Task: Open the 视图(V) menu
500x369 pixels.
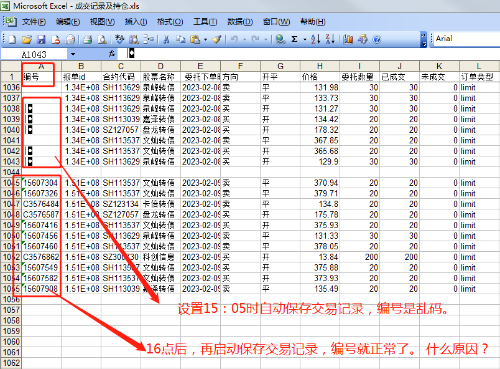Action: tap(102, 22)
